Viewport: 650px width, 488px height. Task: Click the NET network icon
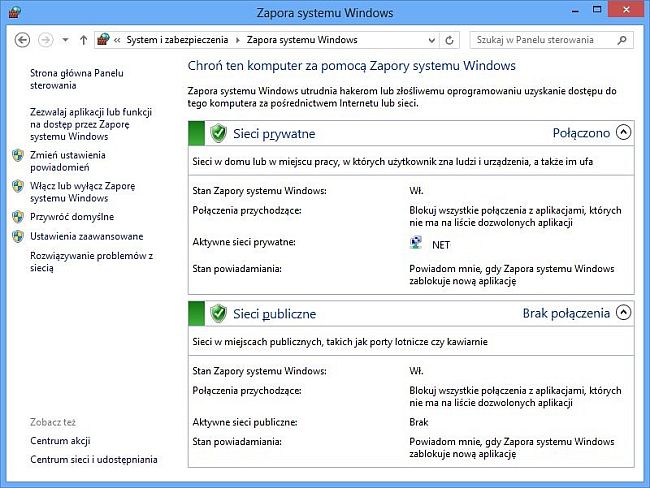(x=416, y=242)
